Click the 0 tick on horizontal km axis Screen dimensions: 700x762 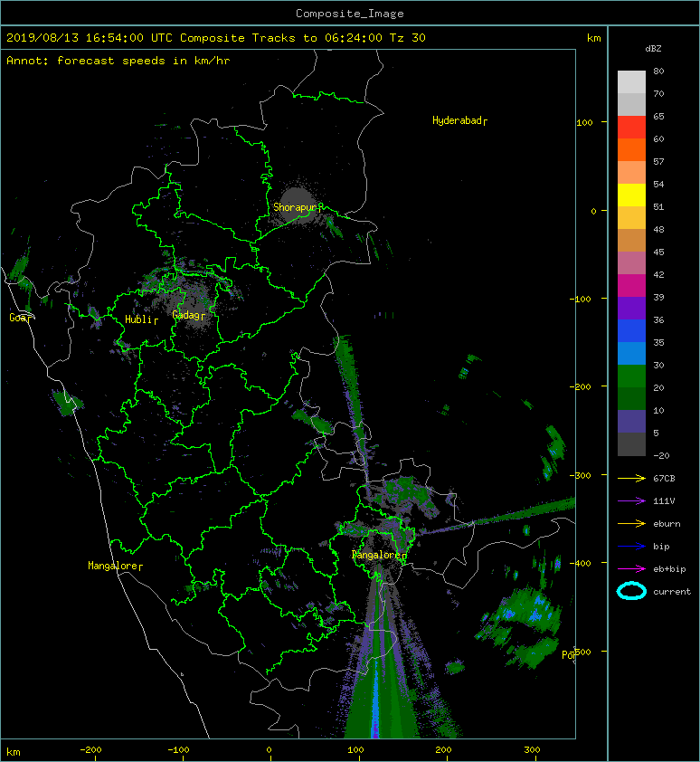point(270,750)
